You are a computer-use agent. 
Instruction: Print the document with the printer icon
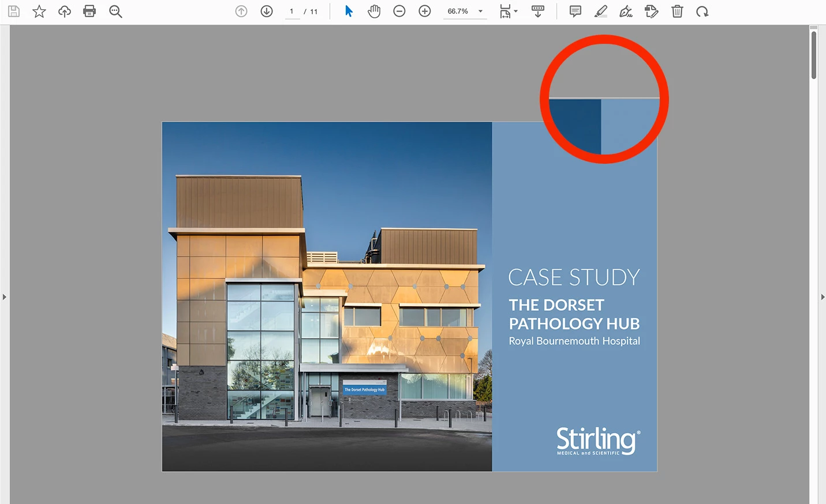89,12
